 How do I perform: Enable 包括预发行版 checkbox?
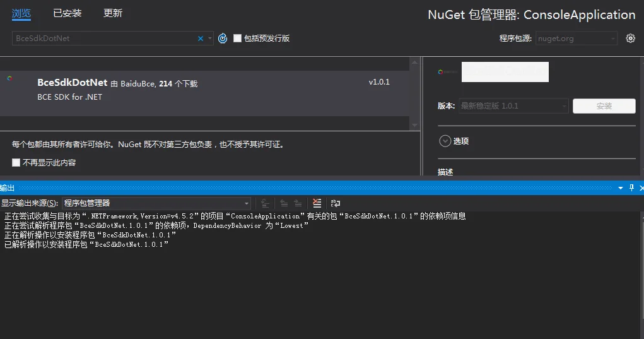[x=237, y=39]
